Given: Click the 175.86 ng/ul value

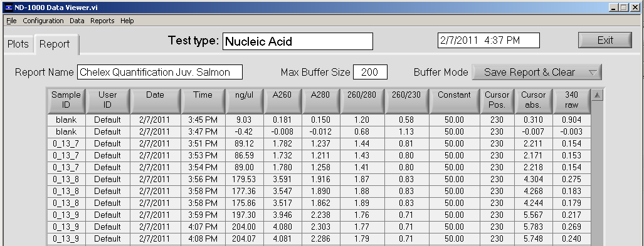Looking at the screenshot, I should pos(245,203).
